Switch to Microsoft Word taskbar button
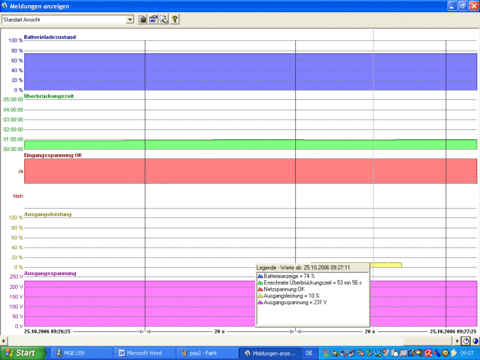480x360 pixels. 144,353
